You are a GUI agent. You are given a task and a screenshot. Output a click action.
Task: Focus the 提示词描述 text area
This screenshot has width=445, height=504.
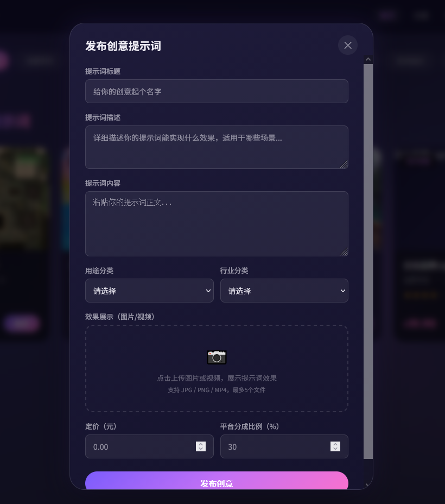[217, 147]
